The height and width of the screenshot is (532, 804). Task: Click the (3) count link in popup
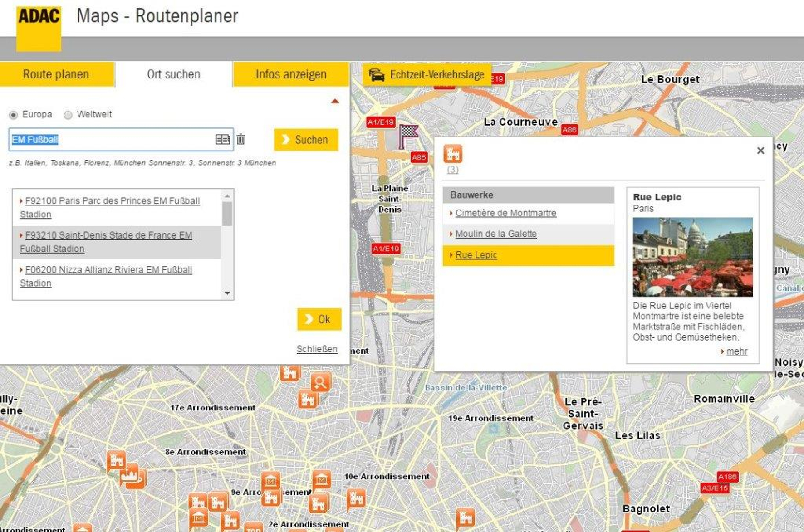pyautogui.click(x=452, y=170)
